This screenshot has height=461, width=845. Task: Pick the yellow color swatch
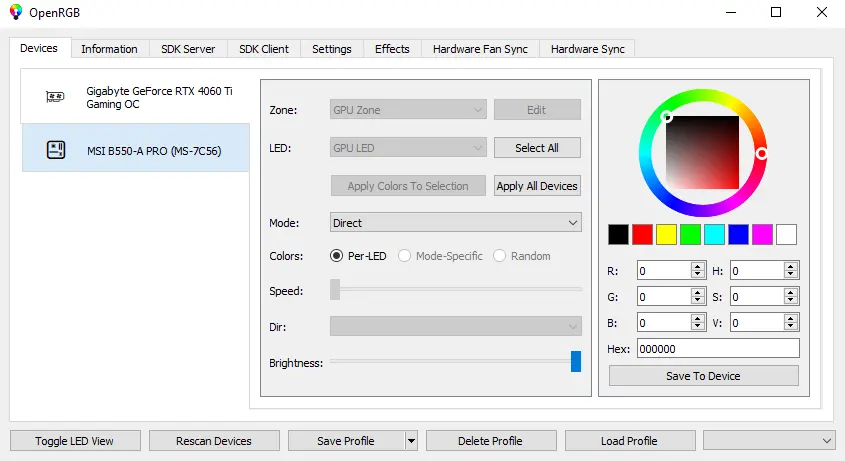(666, 235)
